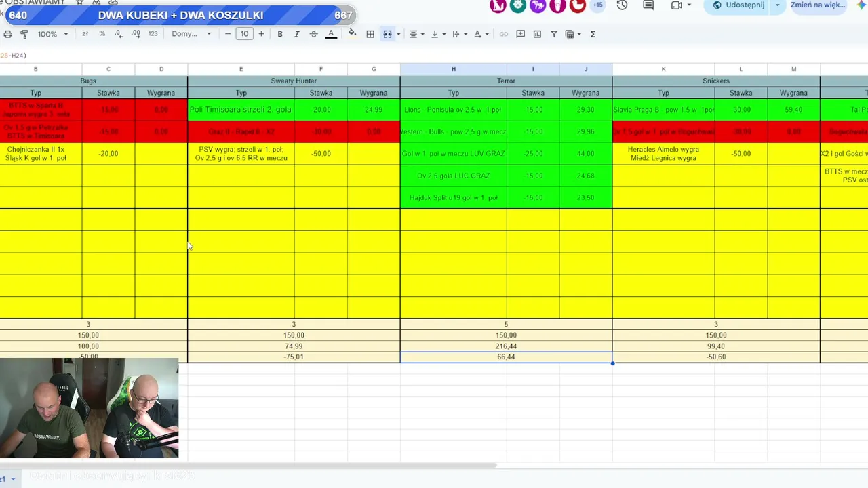Select Wygrana value 59,40 in Snickers
This screenshot has width=868, height=488.
click(793, 110)
